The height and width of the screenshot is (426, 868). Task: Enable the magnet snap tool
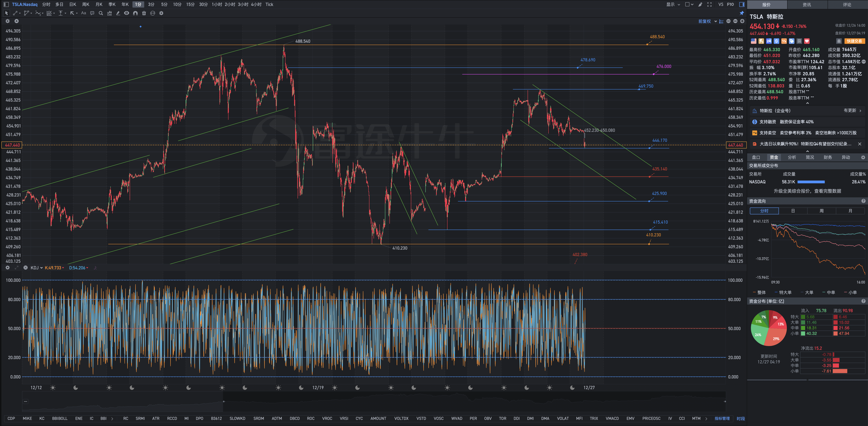pyautogui.click(x=135, y=13)
